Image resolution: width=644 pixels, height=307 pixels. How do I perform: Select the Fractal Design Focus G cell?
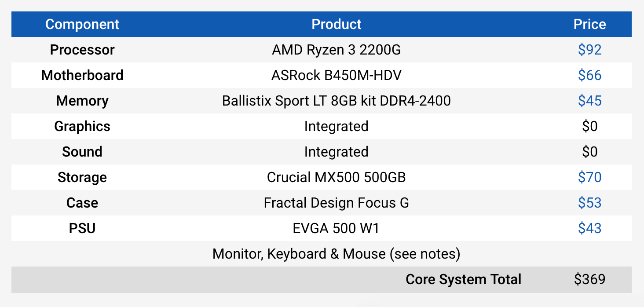[336, 203]
